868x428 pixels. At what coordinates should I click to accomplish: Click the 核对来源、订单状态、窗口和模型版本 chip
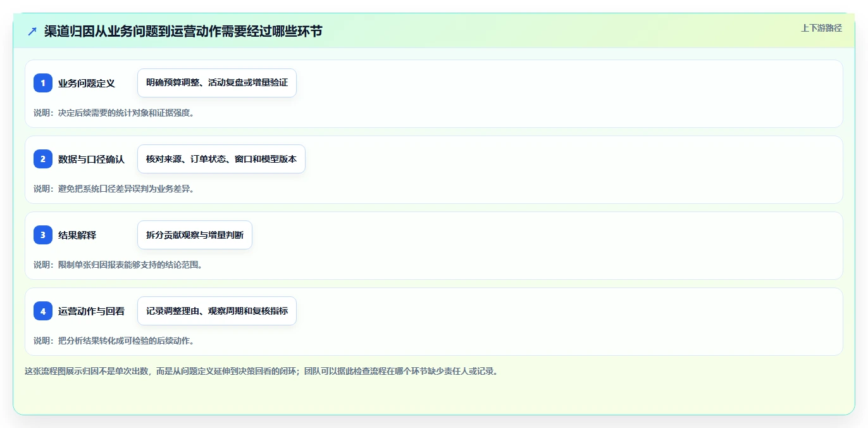pyautogui.click(x=221, y=159)
